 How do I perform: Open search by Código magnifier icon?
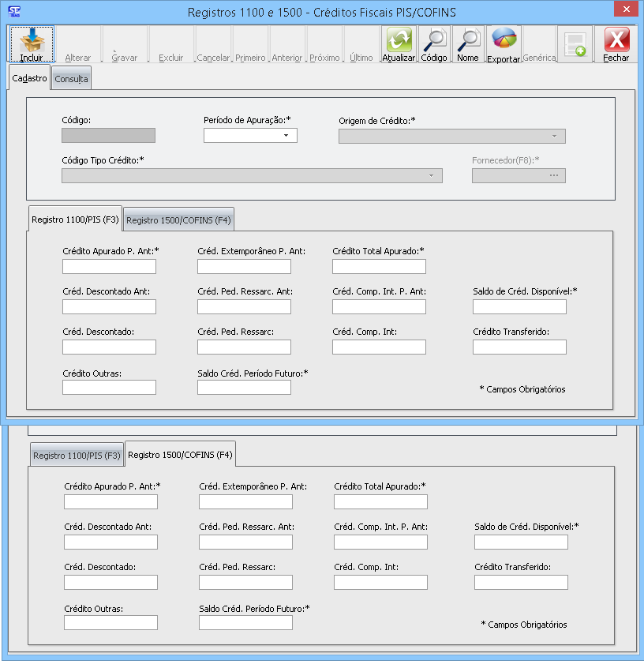pyautogui.click(x=433, y=44)
